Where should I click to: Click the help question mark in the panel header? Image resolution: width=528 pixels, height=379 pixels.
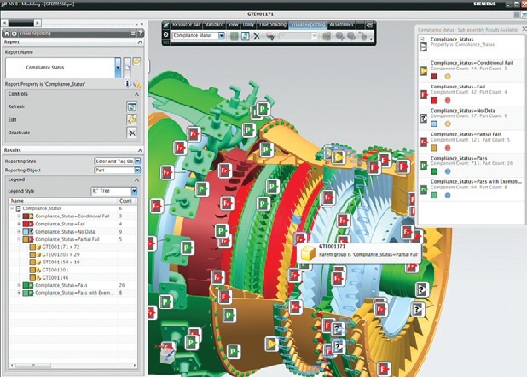[x=140, y=33]
